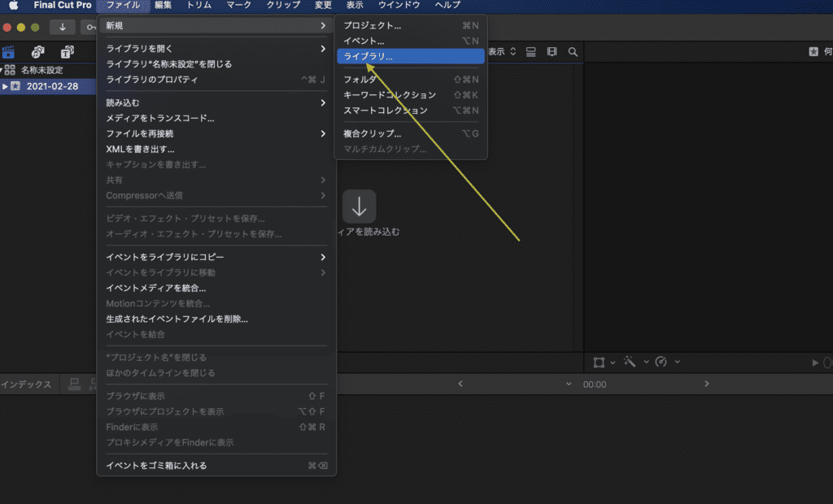
Task: Choose スマートコレクション
Action: coord(411,111)
